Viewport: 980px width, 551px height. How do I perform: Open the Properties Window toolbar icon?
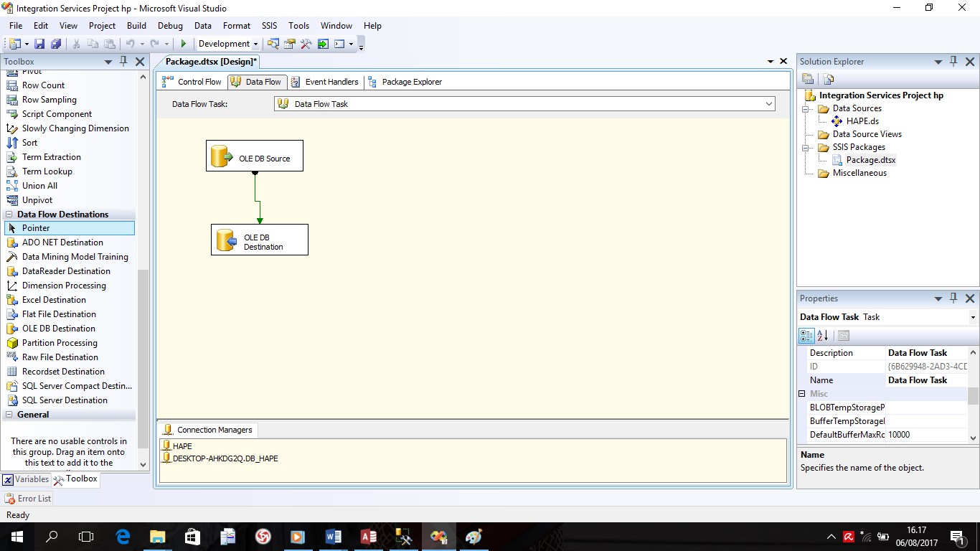point(290,44)
